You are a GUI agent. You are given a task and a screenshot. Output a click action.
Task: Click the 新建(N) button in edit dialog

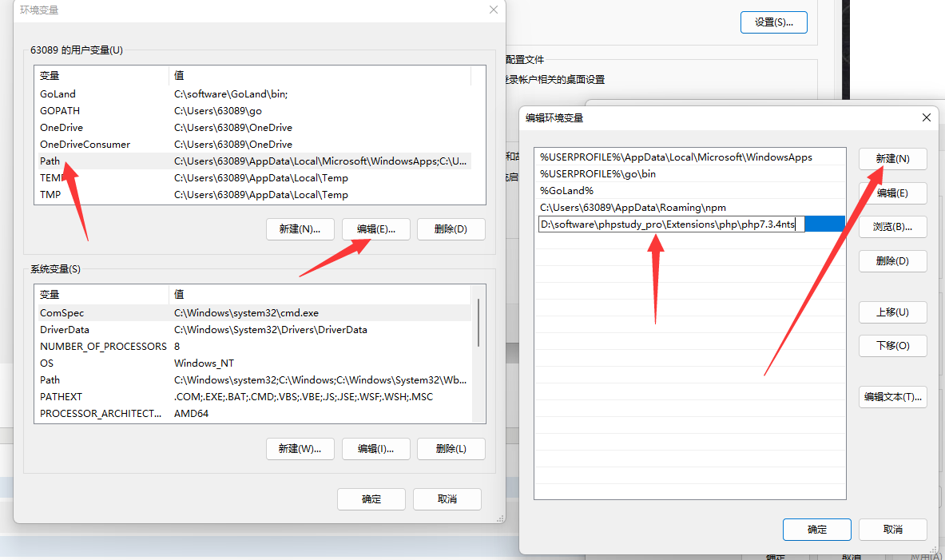(x=892, y=158)
